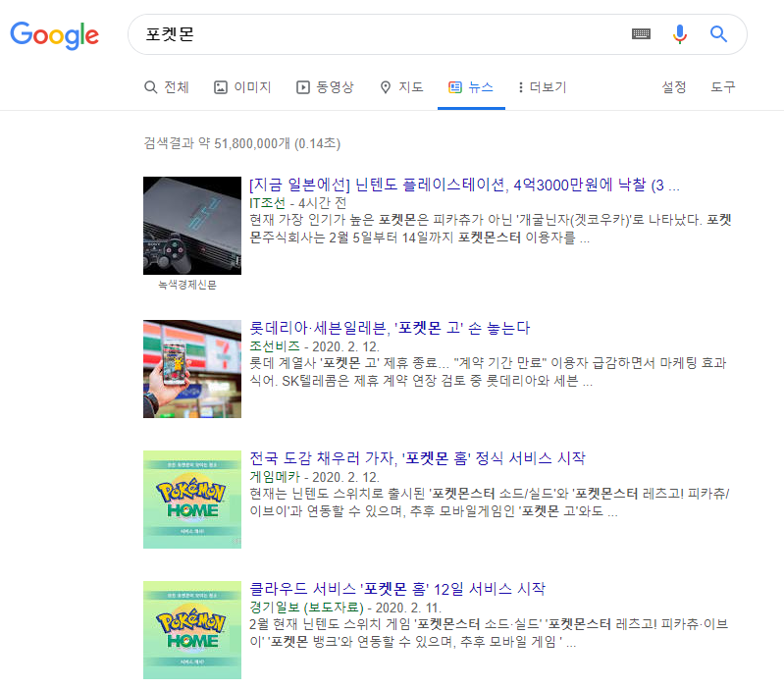This screenshot has width=784, height=688.
Task: Open the on-screen keyboard icon
Action: pyautogui.click(x=641, y=34)
